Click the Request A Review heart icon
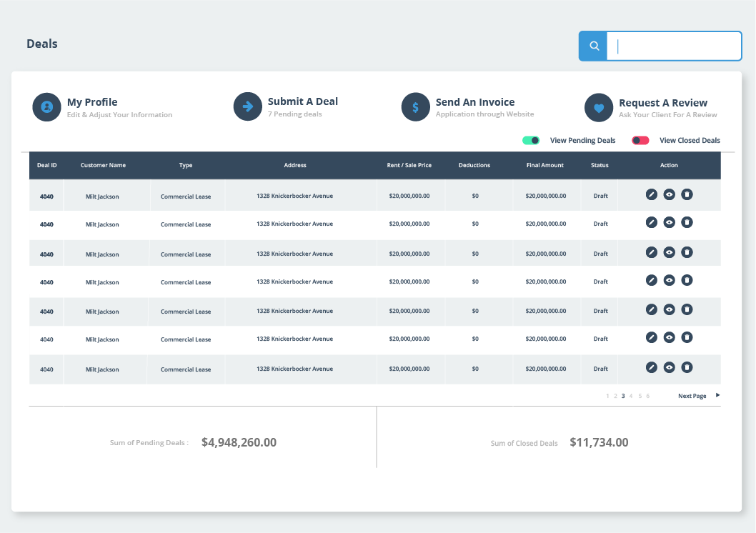The width and height of the screenshot is (756, 533). coord(599,108)
